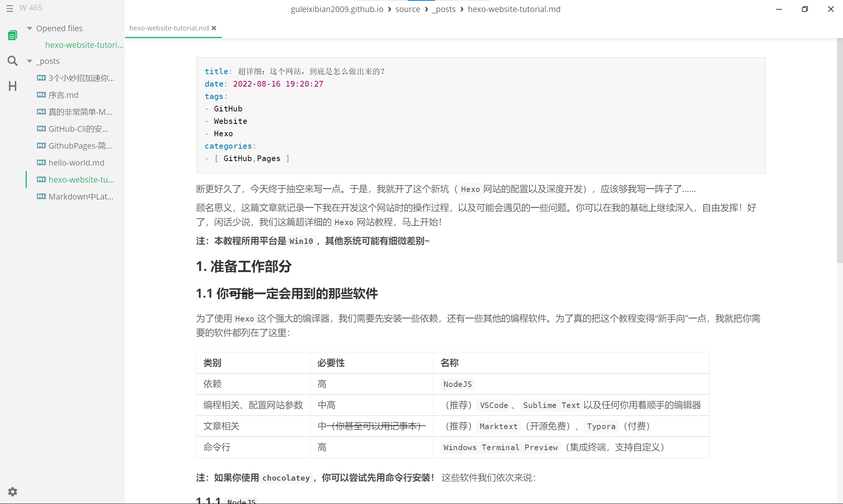This screenshot has height=504, width=843.
Task: Open hexo-website-tutori... under Opened files
Action: coord(84,45)
